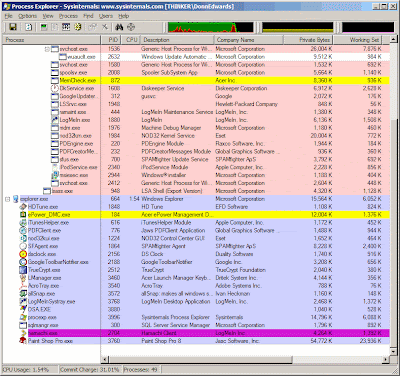Open the View menu
Viewport: 400px width, 376px height.
pyautogui.click(x=48, y=16)
